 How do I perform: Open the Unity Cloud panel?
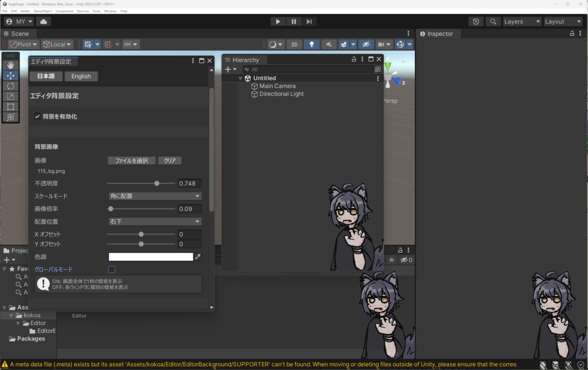(45, 21)
